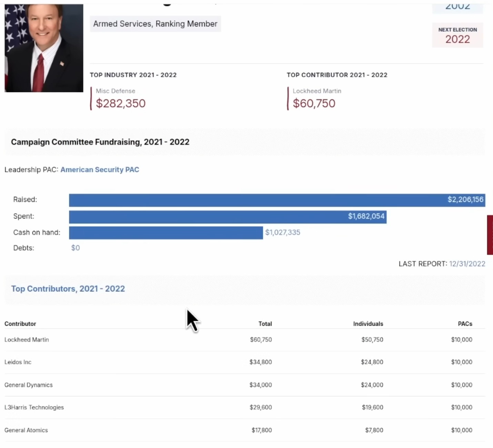Click the Individuals column header
The height and width of the screenshot is (448, 493).
(368, 324)
